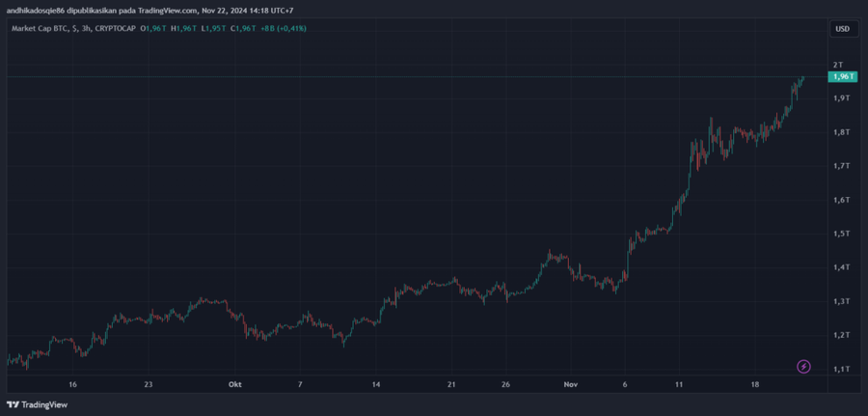Screen dimensions: 868x416
Task: Click the 2 T price axis label
Action: click(837, 65)
